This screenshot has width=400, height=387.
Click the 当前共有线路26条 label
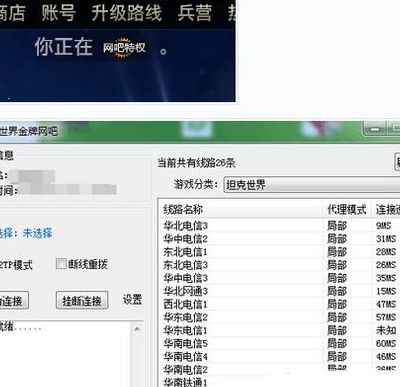(x=196, y=163)
